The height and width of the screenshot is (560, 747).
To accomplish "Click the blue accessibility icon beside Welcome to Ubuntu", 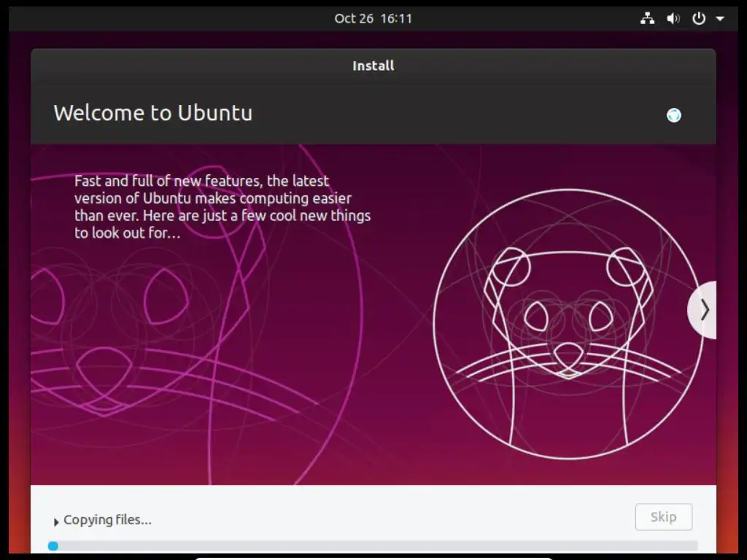I will pyautogui.click(x=673, y=115).
